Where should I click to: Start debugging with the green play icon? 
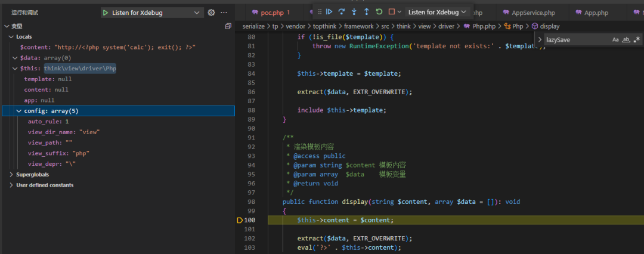106,13
